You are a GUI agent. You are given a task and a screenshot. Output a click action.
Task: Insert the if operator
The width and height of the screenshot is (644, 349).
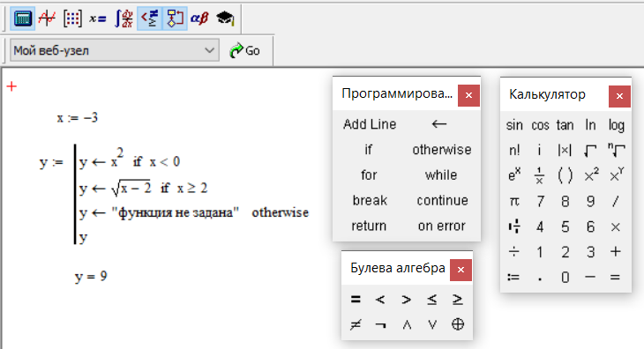coord(369,150)
